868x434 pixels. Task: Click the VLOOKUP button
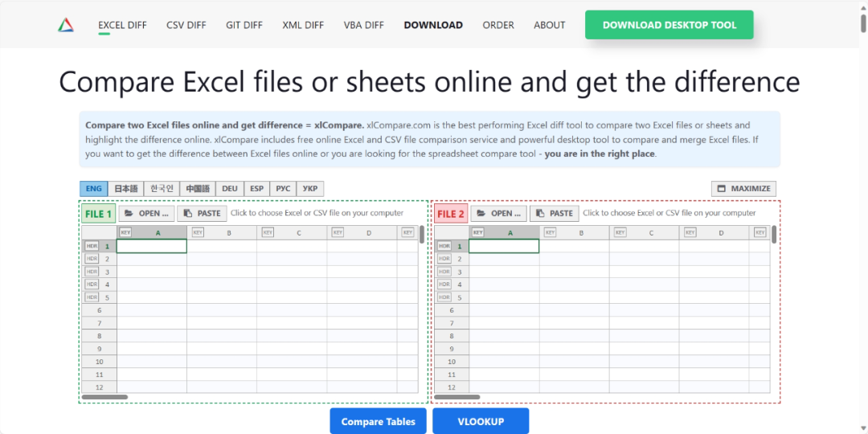(481, 421)
